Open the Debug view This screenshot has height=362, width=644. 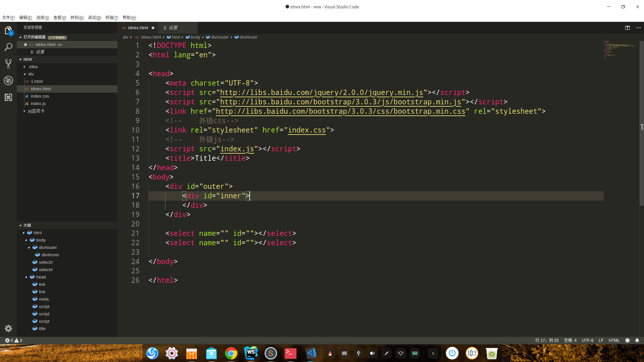(x=8, y=80)
